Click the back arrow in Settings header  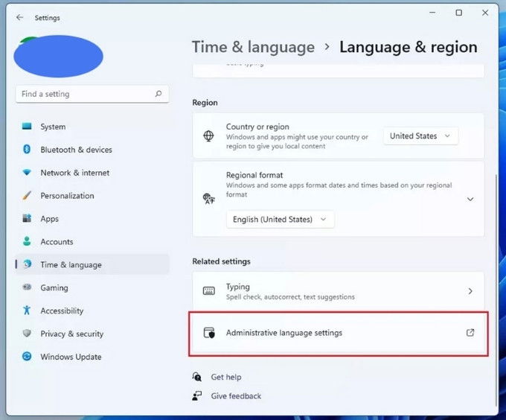tap(19, 17)
